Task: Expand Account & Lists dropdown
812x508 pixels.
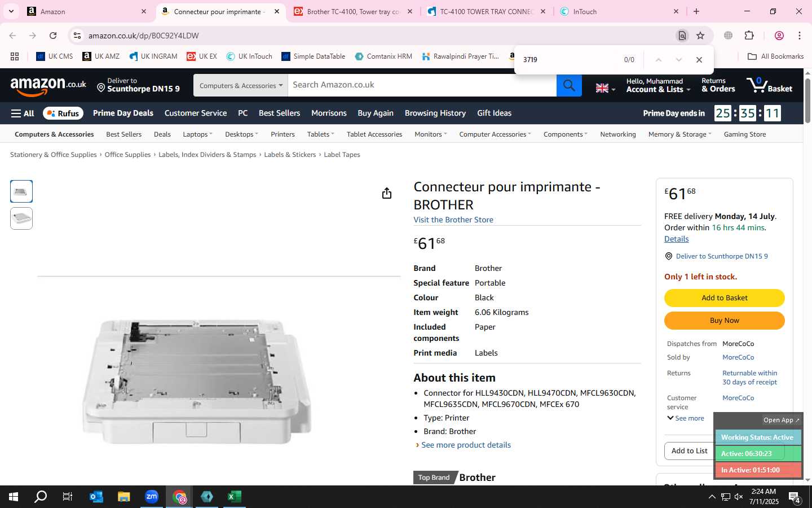Action: pos(658,85)
